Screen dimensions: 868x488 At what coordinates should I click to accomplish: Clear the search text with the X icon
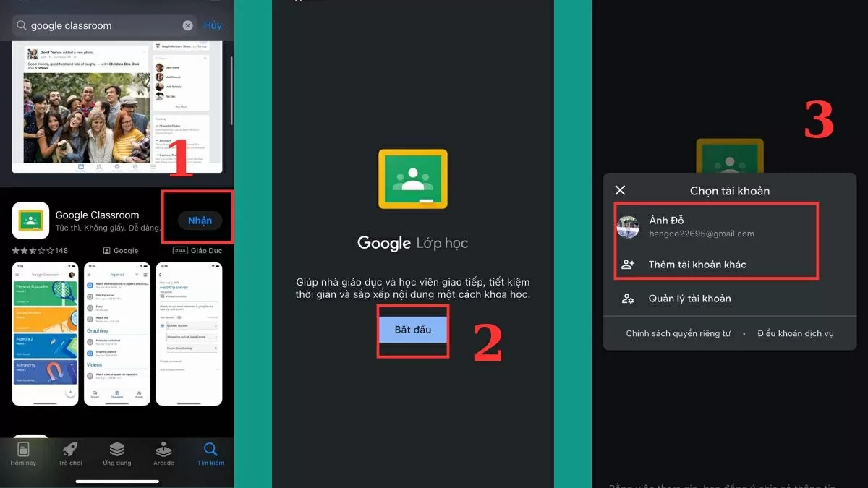click(x=187, y=25)
